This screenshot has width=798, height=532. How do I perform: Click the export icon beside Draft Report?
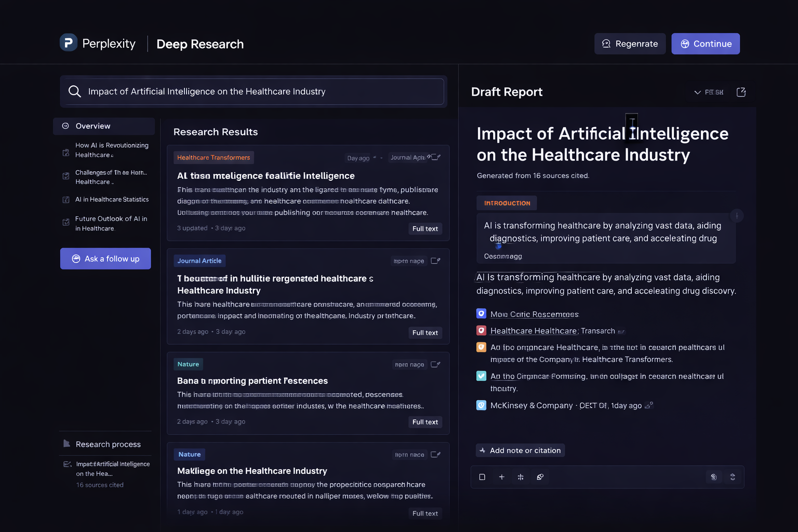pos(741,92)
